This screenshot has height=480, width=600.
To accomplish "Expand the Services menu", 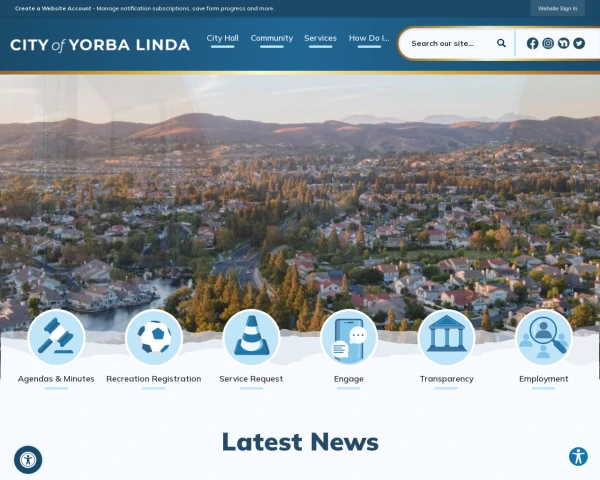I will (320, 38).
